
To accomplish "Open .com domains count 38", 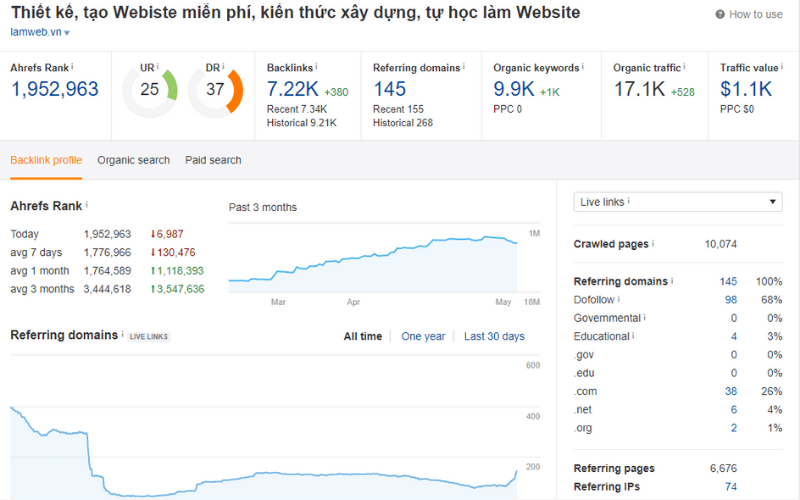I will [731, 392].
